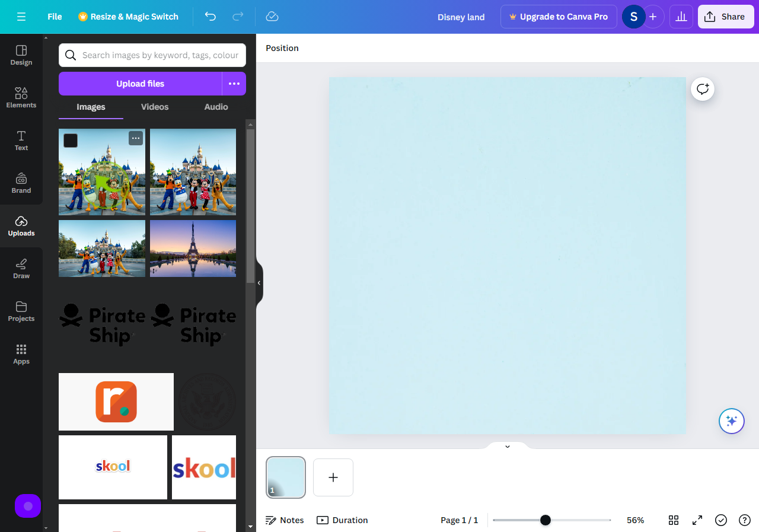
Task: Click the Upload files button
Action: [x=140, y=84]
